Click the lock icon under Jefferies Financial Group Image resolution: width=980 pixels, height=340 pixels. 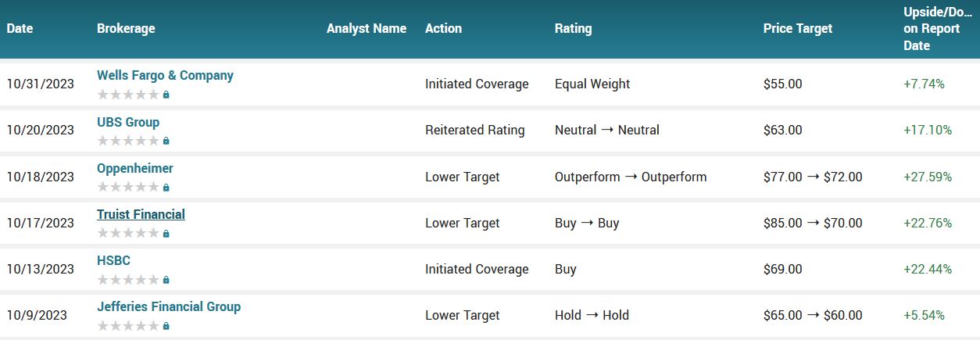tap(166, 326)
